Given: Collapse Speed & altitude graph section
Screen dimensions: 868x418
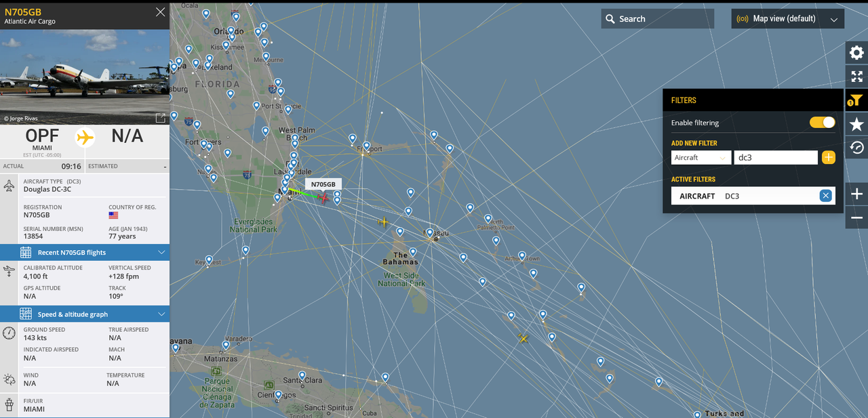Looking at the screenshot, I should tap(85, 314).
